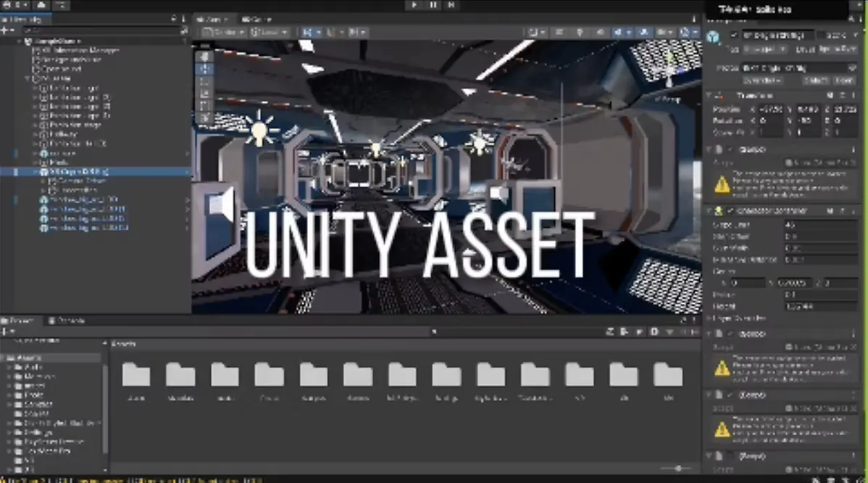868x483 pixels.
Task: Open the Transform component preset icon
Action: pyautogui.click(x=842, y=95)
